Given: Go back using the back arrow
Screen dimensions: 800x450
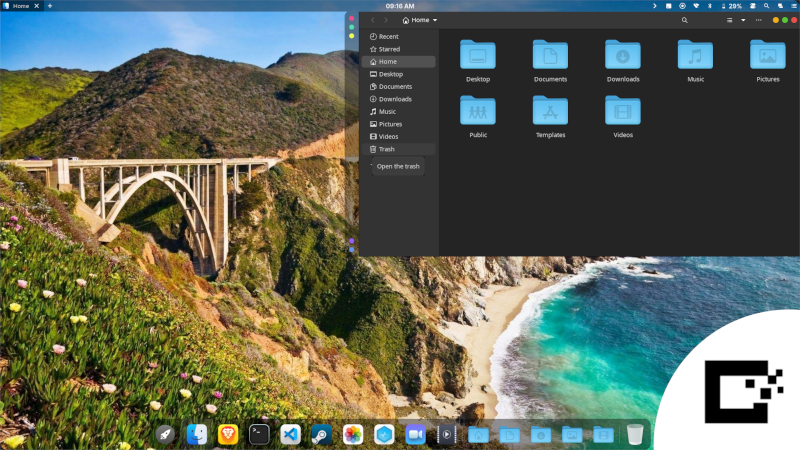Looking at the screenshot, I should click(x=373, y=20).
